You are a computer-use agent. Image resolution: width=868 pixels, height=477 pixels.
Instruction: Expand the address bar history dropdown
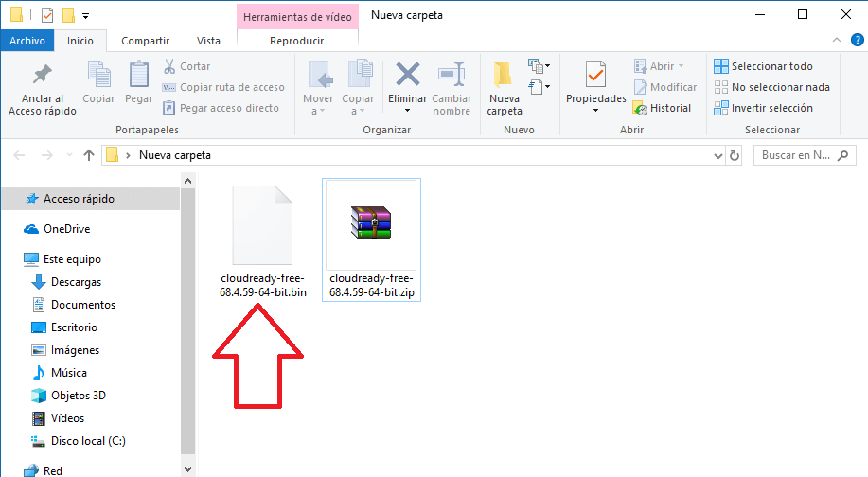[x=718, y=156]
